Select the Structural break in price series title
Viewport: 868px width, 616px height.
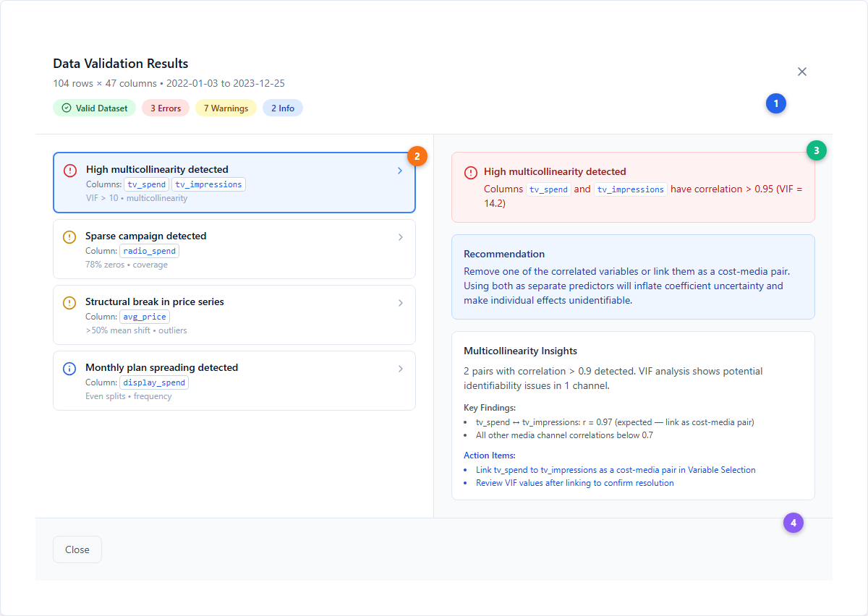click(155, 301)
